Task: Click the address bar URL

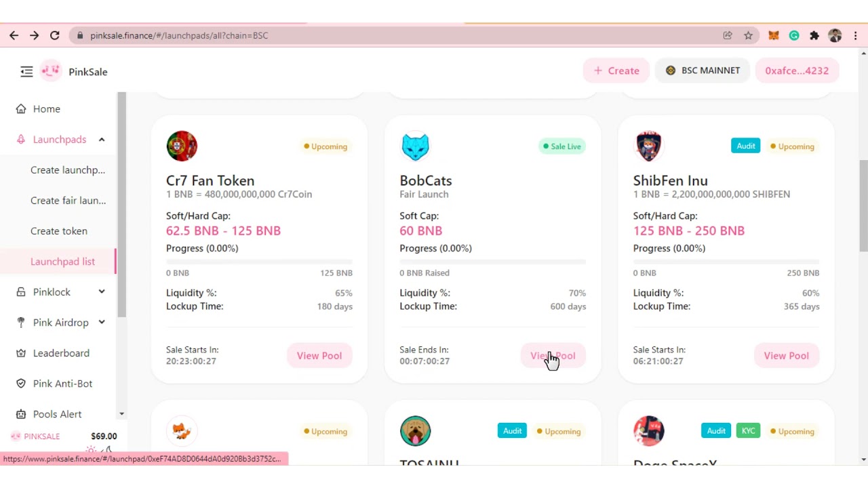Action: point(179,35)
